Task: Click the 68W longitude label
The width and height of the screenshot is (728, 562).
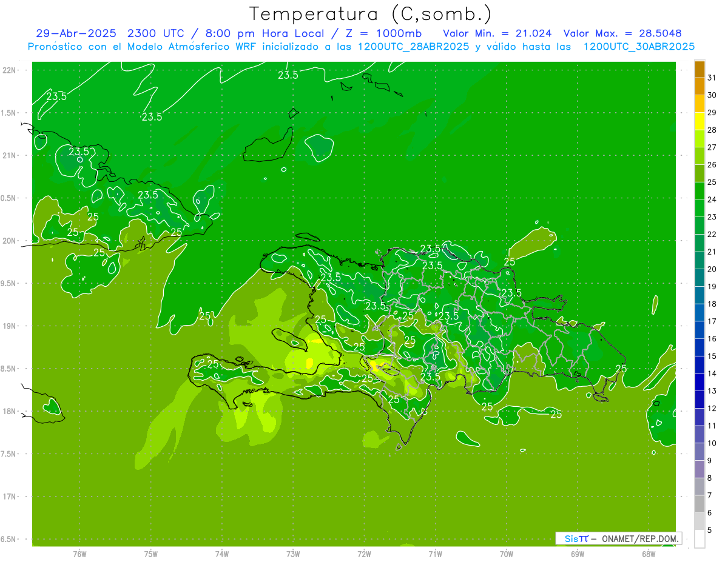Action: pyautogui.click(x=649, y=554)
